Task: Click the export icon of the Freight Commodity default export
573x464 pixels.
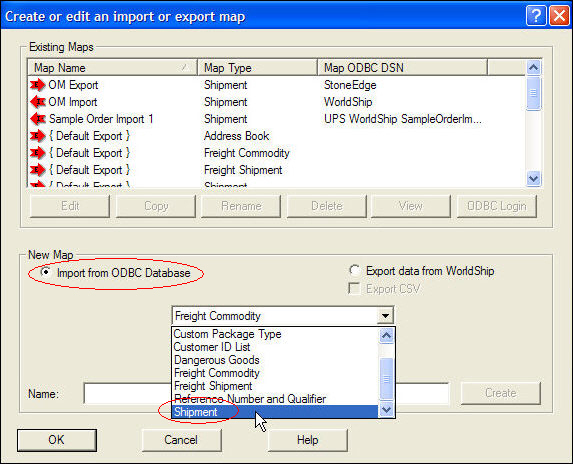Action: [x=38, y=153]
